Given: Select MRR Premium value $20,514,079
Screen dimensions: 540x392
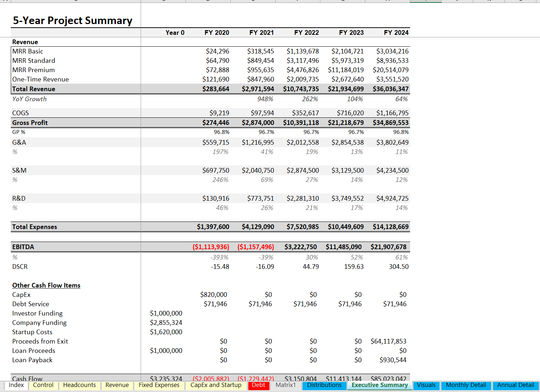Looking at the screenshot, I should pyautogui.click(x=390, y=70).
